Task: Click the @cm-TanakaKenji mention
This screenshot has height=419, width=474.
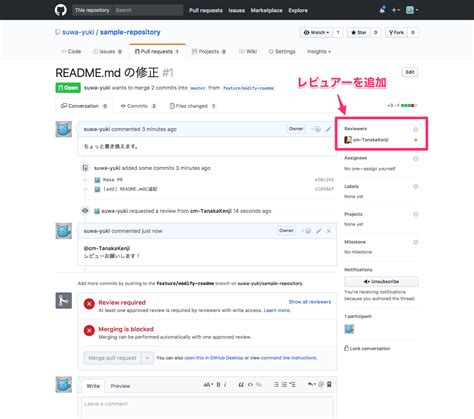Action: click(107, 248)
